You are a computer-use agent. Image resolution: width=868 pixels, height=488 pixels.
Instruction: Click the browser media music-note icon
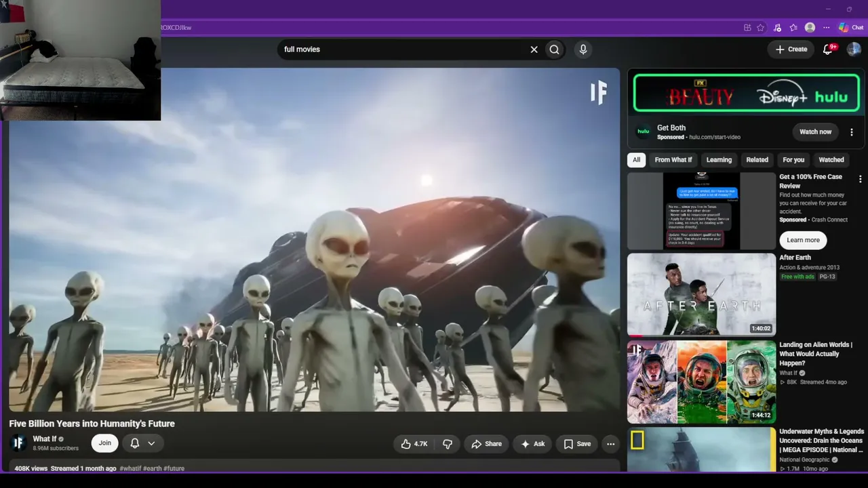pyautogui.click(x=777, y=28)
